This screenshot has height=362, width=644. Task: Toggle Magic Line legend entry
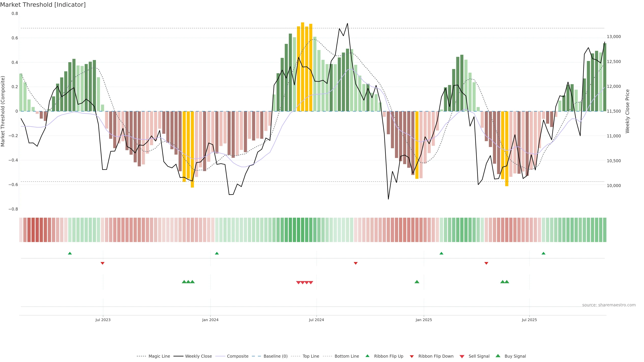(x=159, y=356)
